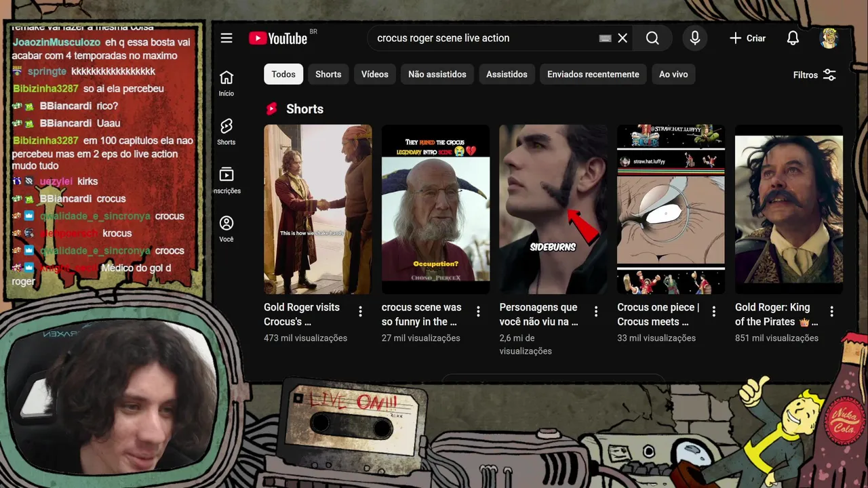This screenshot has height=488, width=868.
Task: Open the Criar create button
Action: [747, 39]
